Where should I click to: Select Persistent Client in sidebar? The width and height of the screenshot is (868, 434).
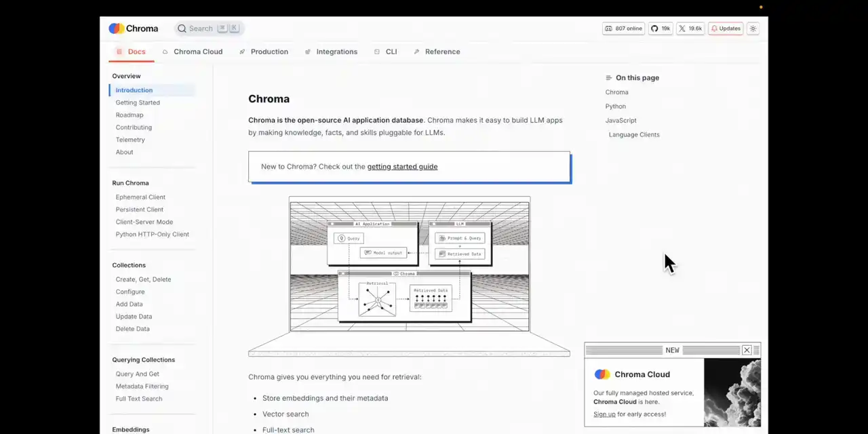[139, 210]
